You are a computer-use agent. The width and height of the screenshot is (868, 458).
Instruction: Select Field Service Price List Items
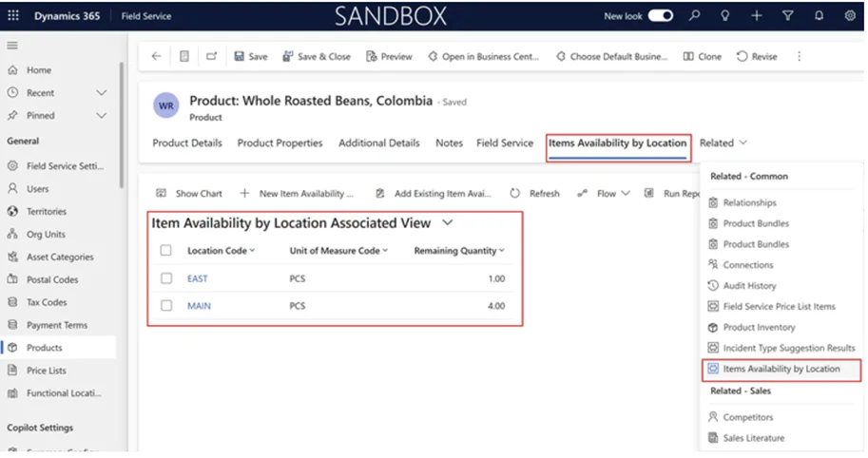pyautogui.click(x=781, y=306)
